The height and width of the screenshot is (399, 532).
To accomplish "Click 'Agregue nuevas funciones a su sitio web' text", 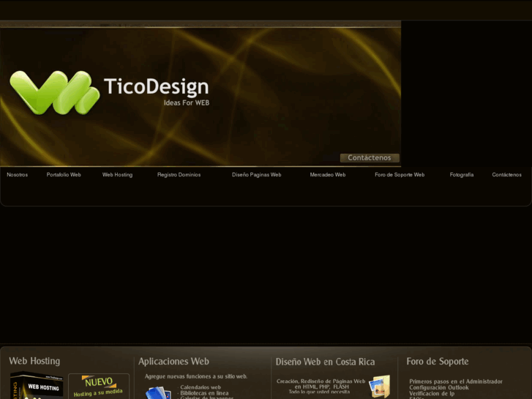I will (196, 376).
